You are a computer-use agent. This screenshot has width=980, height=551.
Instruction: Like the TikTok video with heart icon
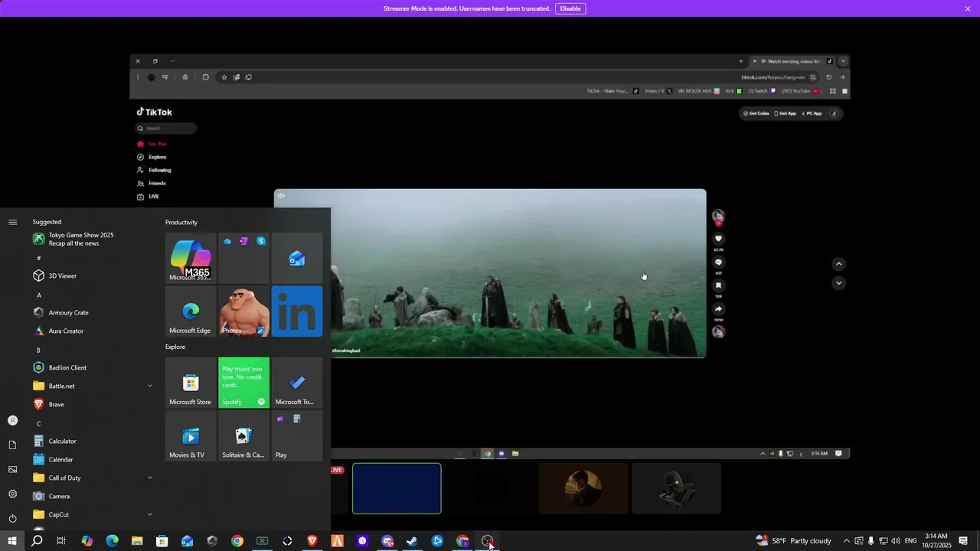tap(718, 239)
